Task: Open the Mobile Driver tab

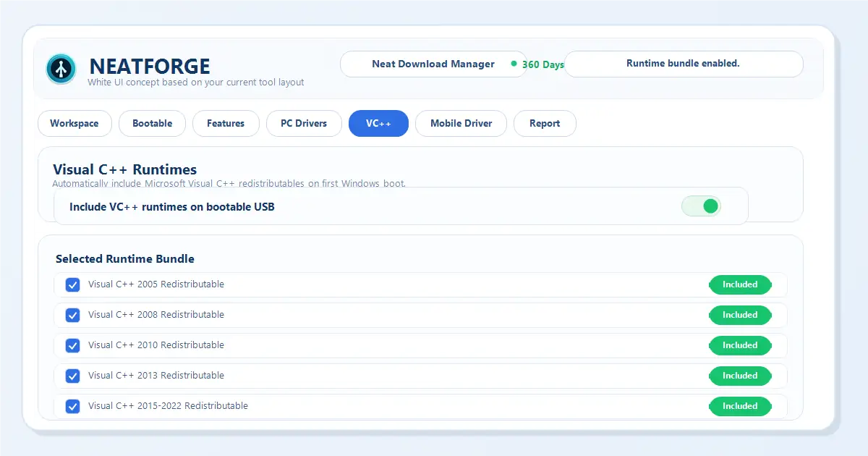Action: point(461,124)
